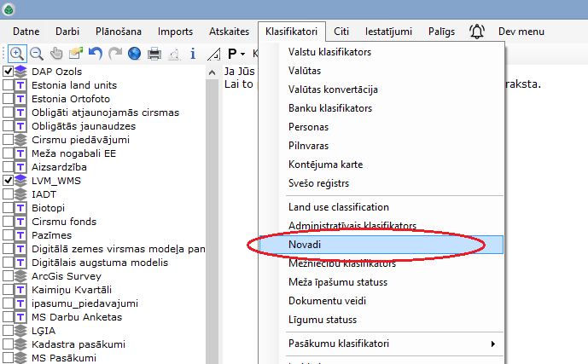Select the zoom in tool
The width and height of the screenshot is (588, 364).
click(16, 54)
